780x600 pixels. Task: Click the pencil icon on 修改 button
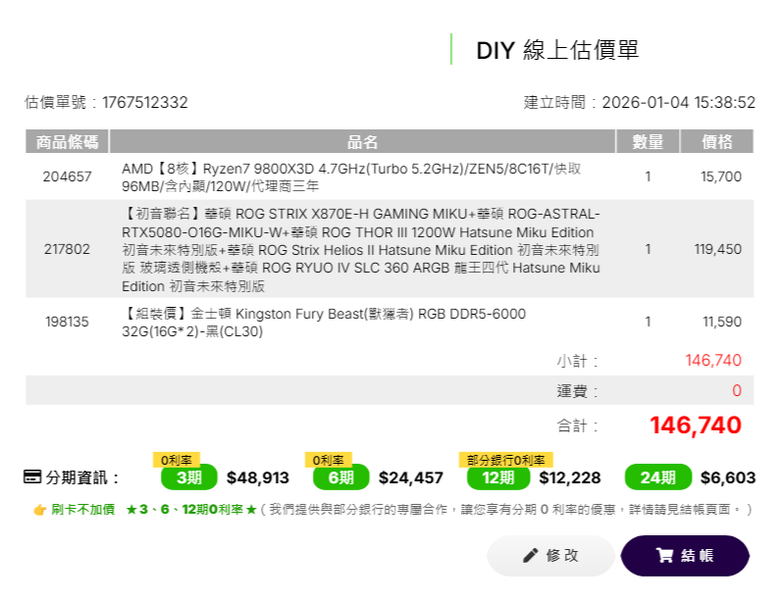pos(530,556)
